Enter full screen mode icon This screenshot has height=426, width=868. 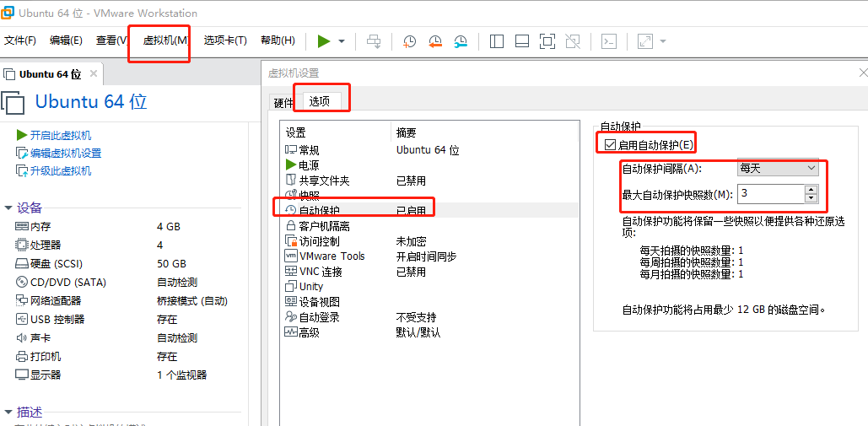click(x=547, y=41)
